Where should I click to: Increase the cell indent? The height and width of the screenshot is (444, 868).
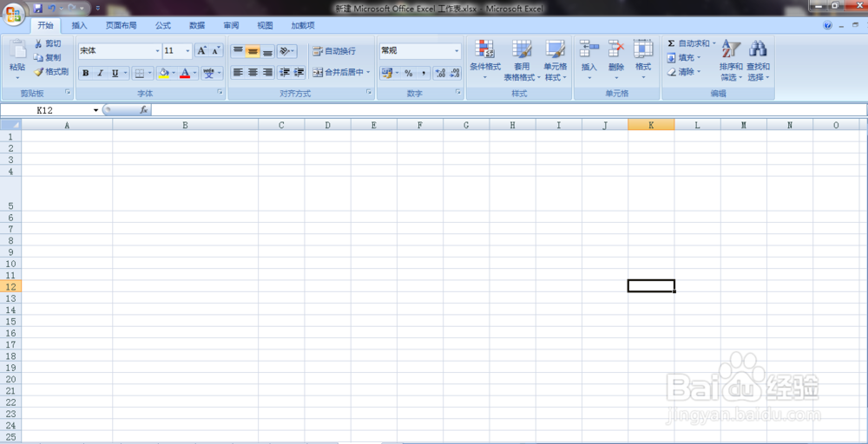pyautogui.click(x=299, y=73)
